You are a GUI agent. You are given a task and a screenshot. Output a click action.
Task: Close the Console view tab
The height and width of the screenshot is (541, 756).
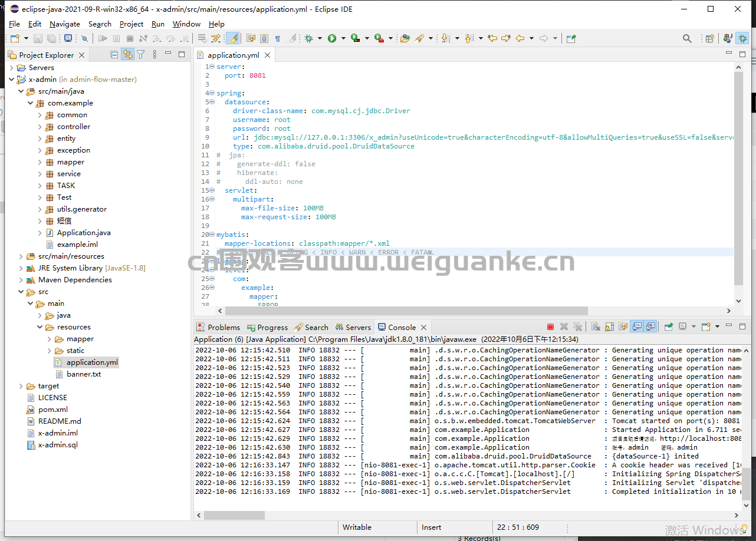click(x=423, y=327)
